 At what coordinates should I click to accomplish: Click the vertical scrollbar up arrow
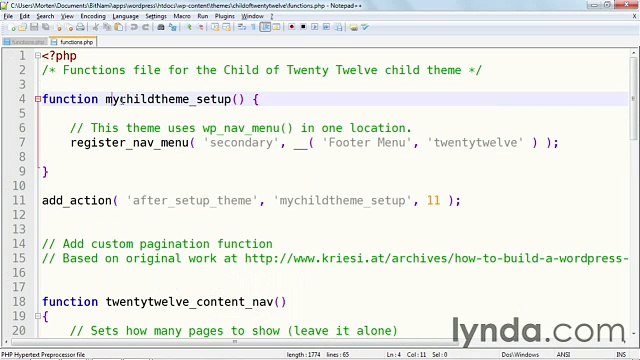633,53
